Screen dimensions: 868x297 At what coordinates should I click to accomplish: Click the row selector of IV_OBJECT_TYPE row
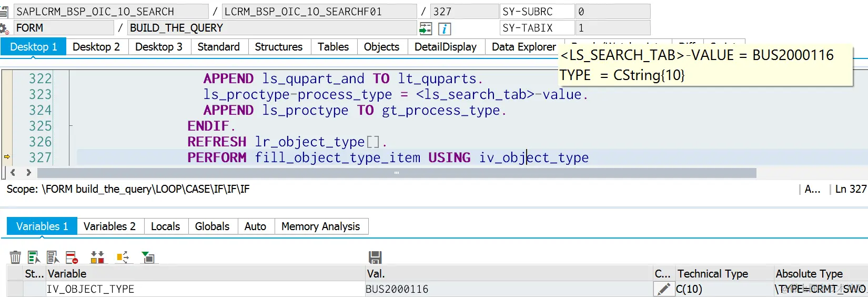[15, 289]
